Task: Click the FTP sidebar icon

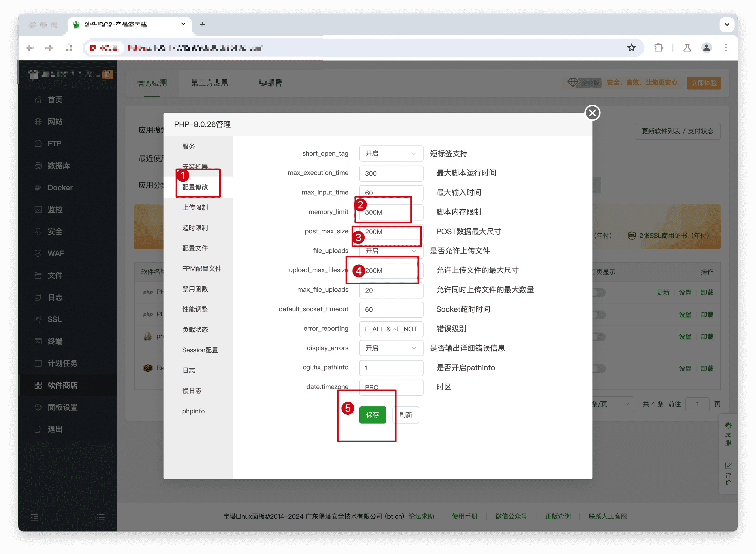Action: (38, 144)
